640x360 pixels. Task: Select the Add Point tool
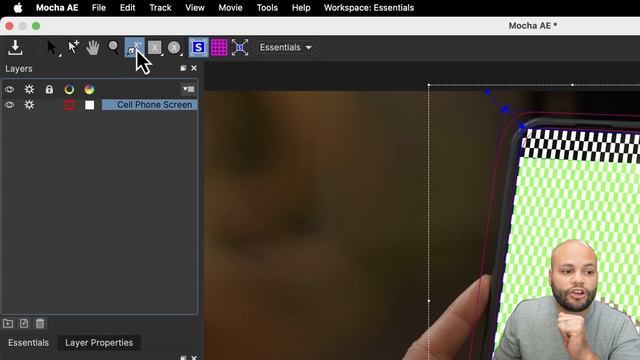tap(73, 47)
